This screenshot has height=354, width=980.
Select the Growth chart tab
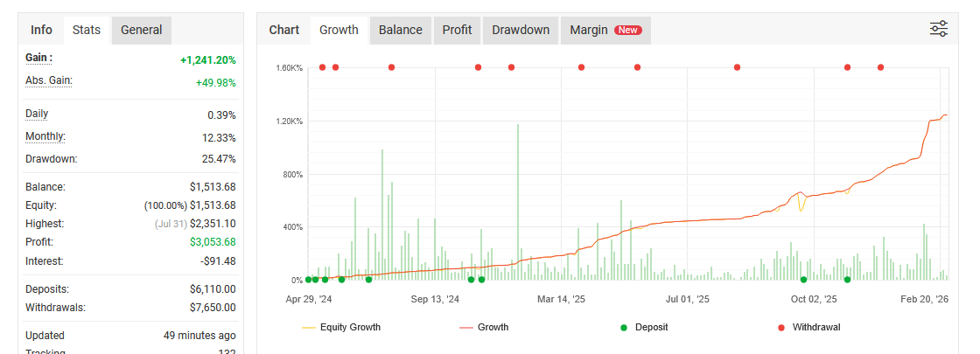[x=339, y=30]
